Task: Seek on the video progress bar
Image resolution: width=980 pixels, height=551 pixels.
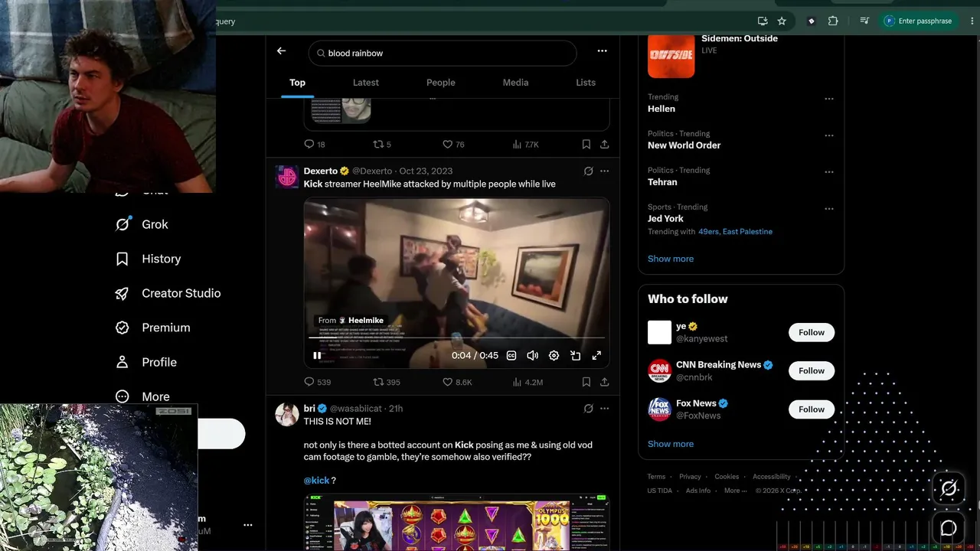Action: point(457,337)
